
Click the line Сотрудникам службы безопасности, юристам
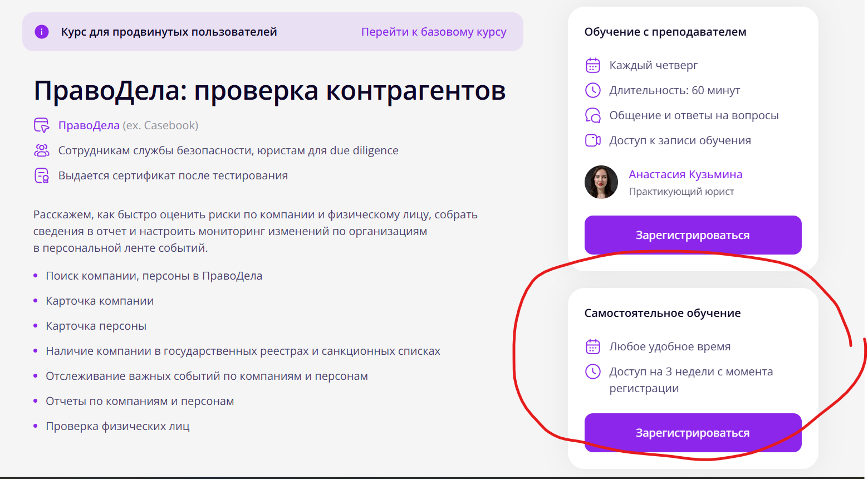tap(228, 150)
